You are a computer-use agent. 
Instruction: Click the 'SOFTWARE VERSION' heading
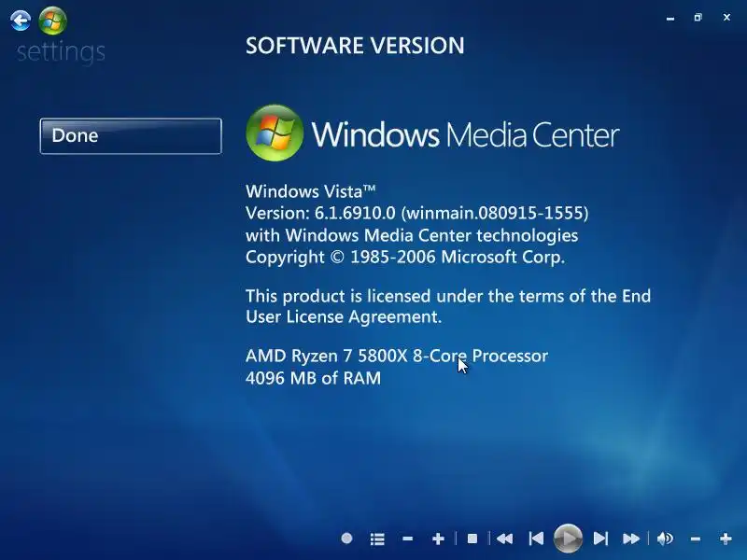[355, 46]
